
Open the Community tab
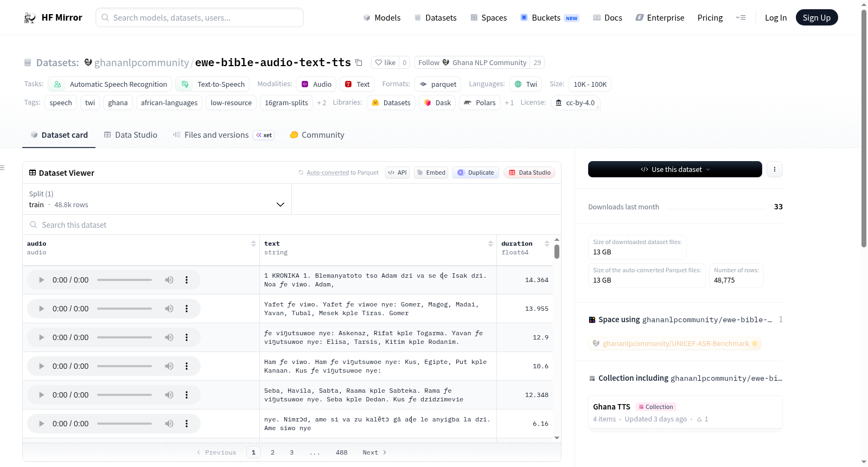(x=317, y=135)
